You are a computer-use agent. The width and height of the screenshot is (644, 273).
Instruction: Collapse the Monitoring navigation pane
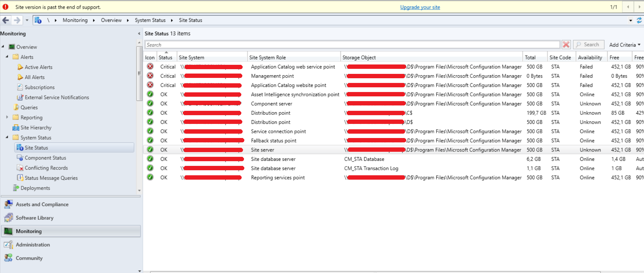[139, 34]
